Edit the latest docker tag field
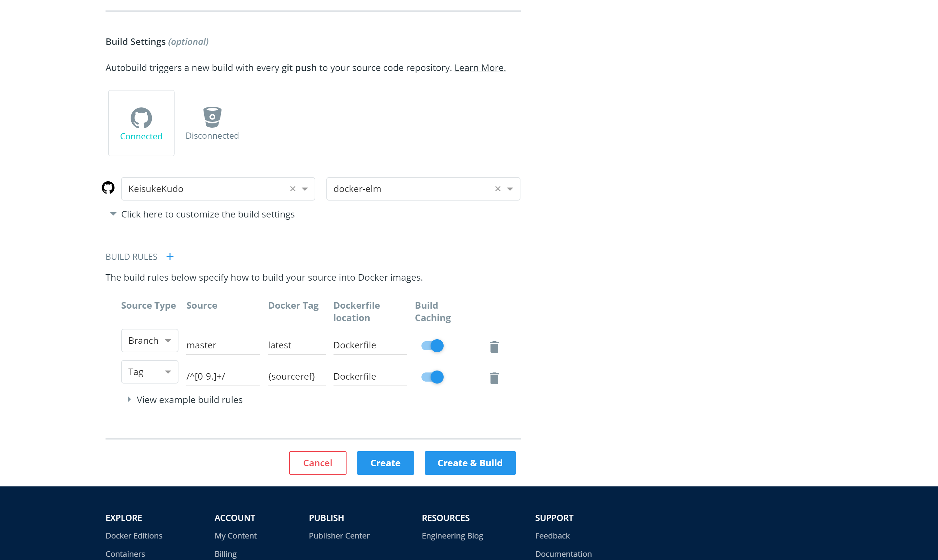Screen dimensions: 938x560 click(296, 345)
